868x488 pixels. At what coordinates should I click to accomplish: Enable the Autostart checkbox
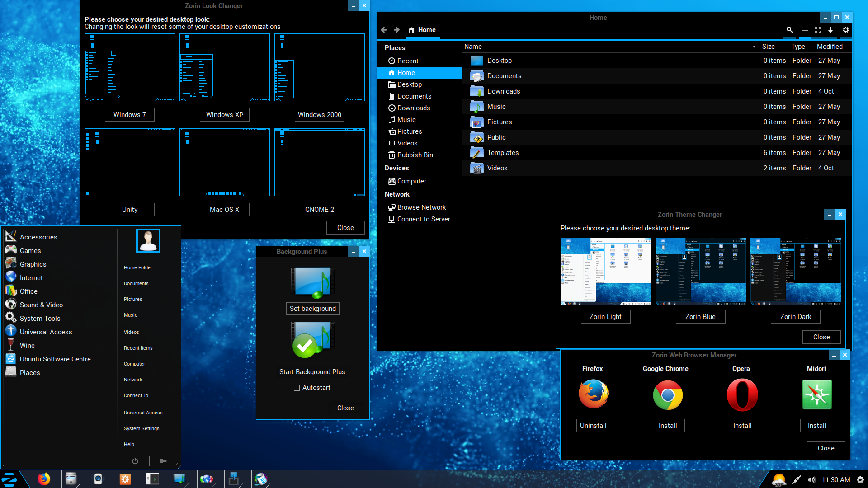coord(297,388)
